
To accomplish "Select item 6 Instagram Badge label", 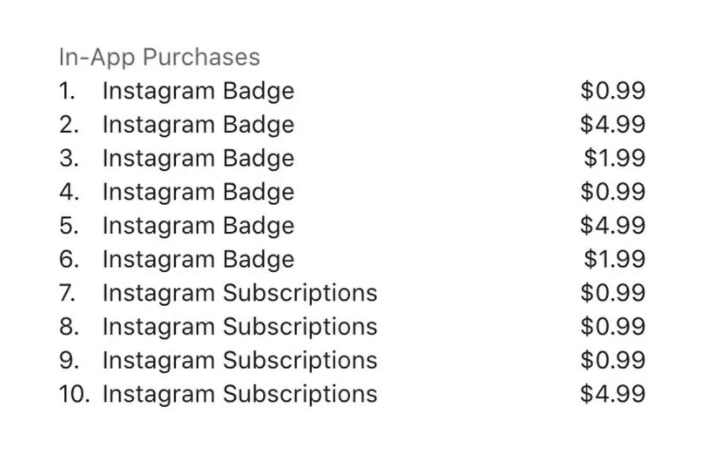I will click(x=198, y=260).
